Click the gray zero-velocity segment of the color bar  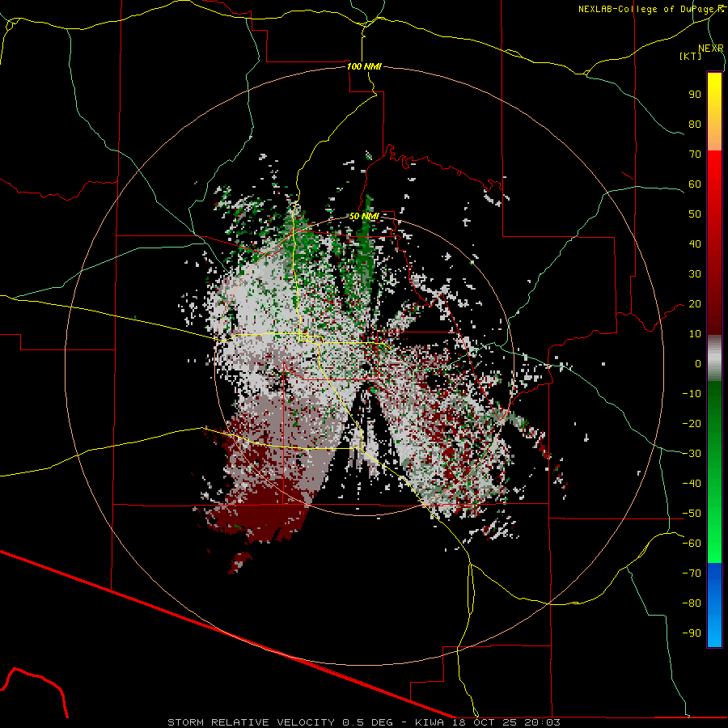coord(714,358)
